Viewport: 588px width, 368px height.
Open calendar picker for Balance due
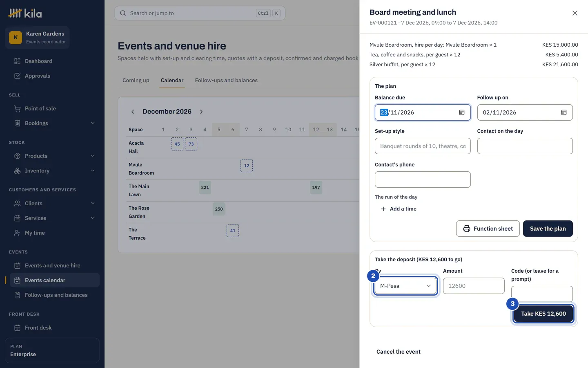(x=462, y=112)
